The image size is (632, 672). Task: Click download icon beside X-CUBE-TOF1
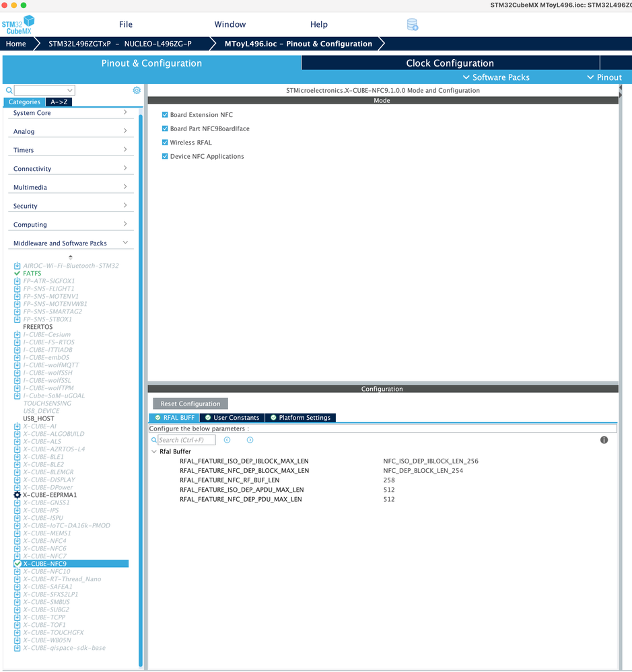point(17,625)
